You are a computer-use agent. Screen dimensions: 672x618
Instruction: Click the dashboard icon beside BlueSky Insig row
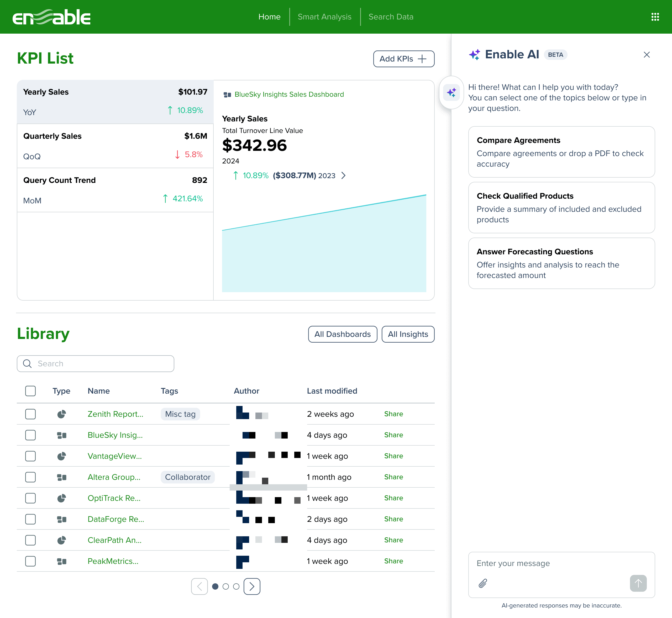point(61,435)
